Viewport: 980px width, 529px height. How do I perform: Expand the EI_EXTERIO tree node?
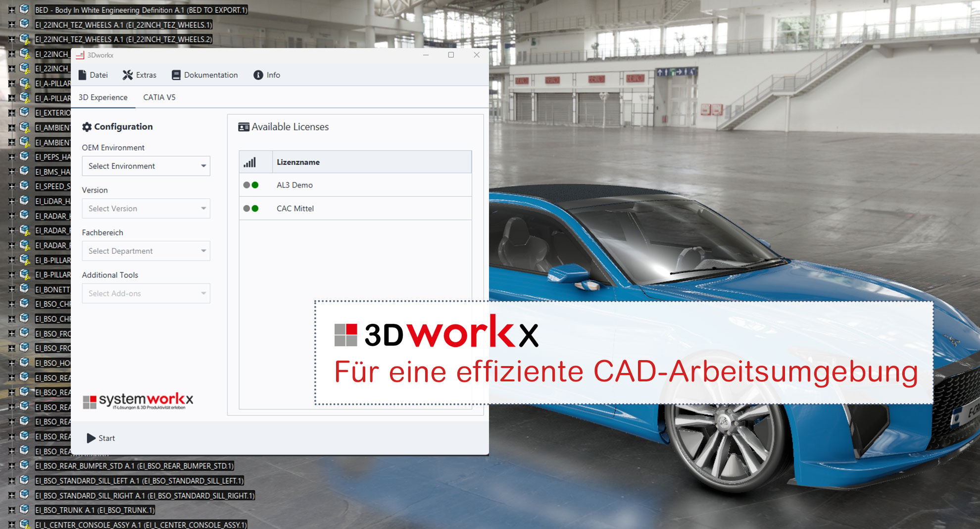(11, 112)
